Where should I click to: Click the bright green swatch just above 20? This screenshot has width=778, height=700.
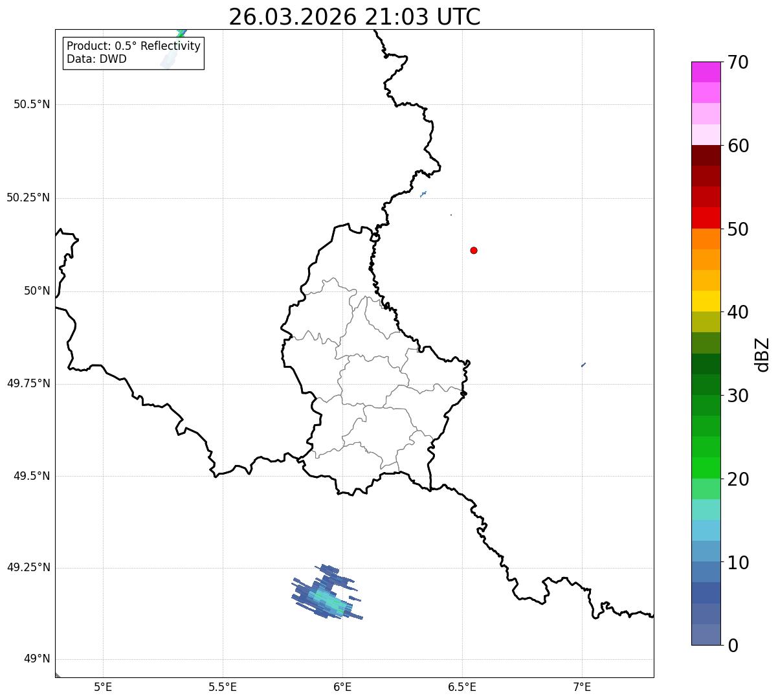pos(706,468)
